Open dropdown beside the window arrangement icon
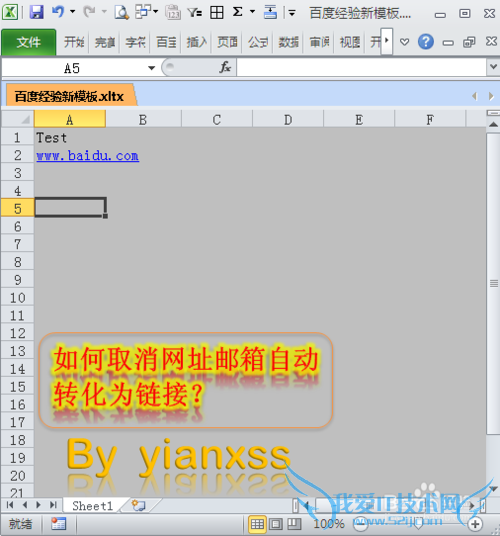The height and width of the screenshot is (536, 500). 156,12
